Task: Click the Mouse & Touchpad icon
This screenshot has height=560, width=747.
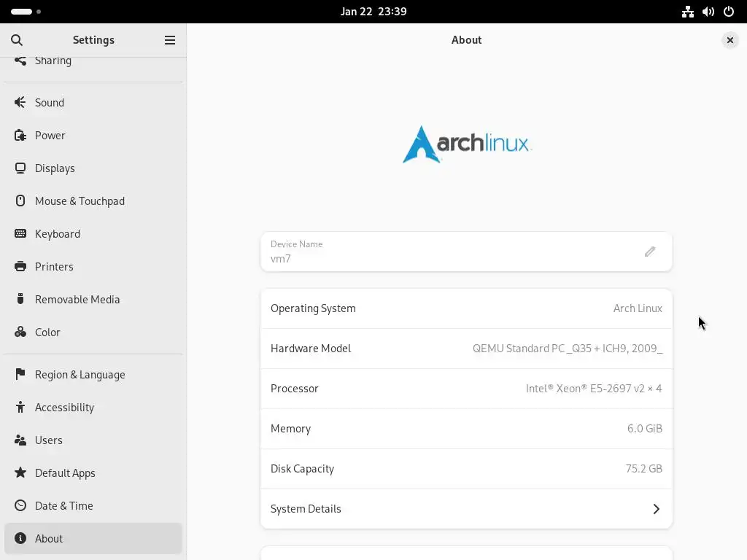Action: point(20,201)
